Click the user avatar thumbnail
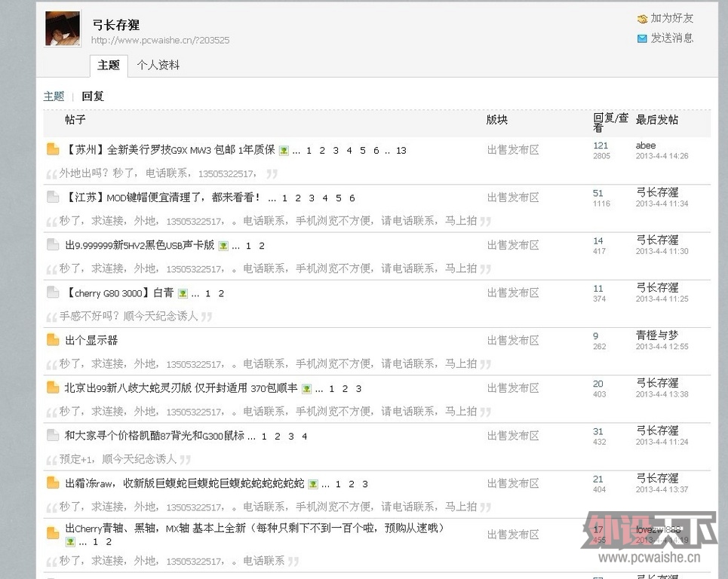This screenshot has width=728, height=579. (63, 29)
